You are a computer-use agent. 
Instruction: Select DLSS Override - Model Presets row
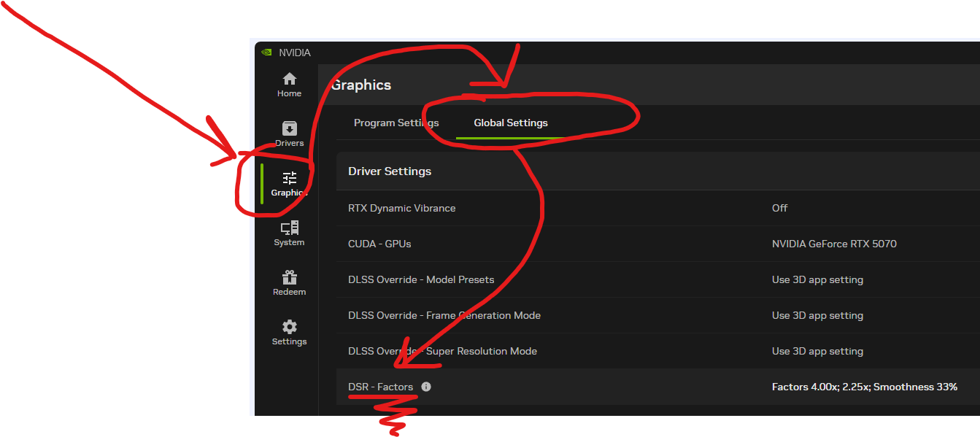click(658, 279)
